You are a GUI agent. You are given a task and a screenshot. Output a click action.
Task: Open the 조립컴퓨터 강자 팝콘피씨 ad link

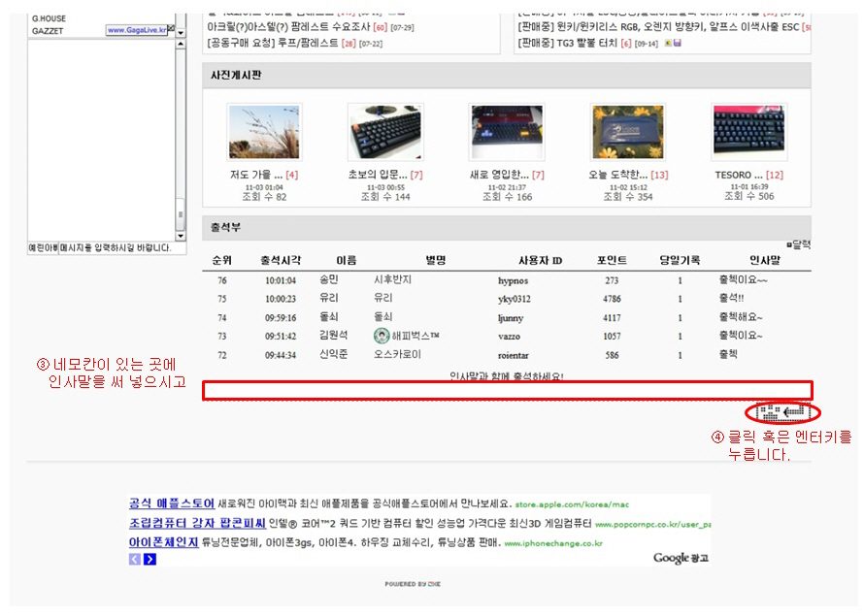[x=197, y=523]
